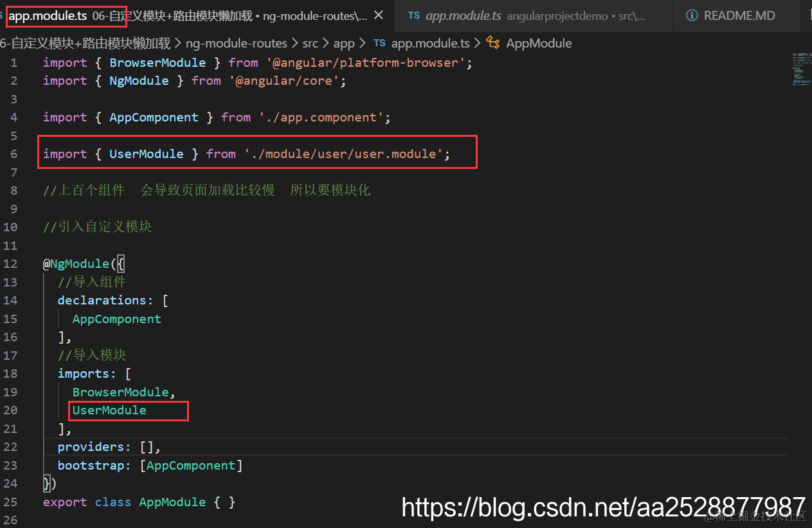This screenshot has width=812, height=528.
Task: Click the TS icon on angularprojectdemo tab
Action: (x=414, y=15)
